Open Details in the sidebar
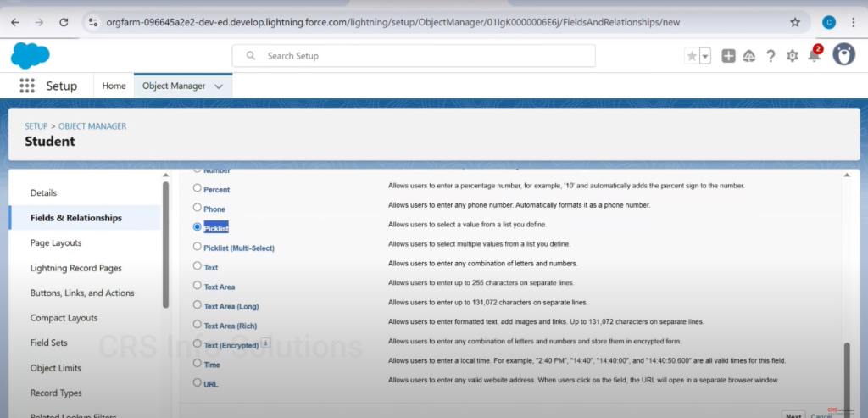 pos(44,192)
